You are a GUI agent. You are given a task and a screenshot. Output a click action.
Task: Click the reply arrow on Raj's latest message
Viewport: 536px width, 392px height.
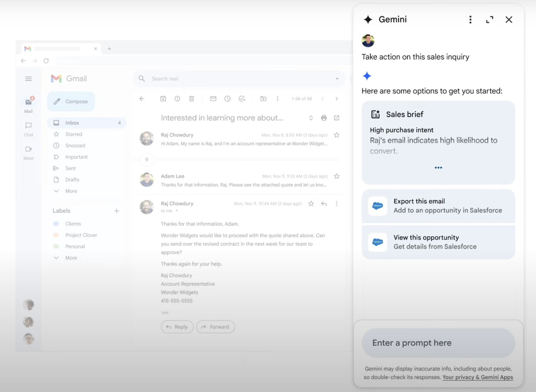[x=324, y=204]
